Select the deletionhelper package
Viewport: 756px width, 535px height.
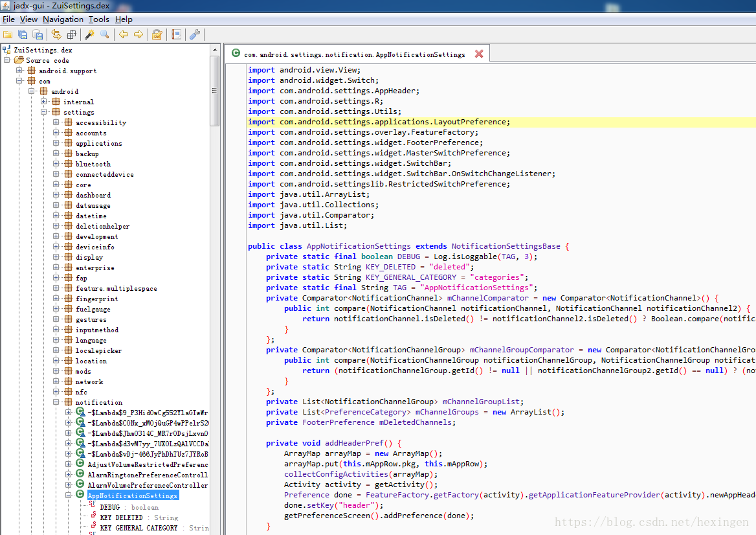(x=103, y=226)
